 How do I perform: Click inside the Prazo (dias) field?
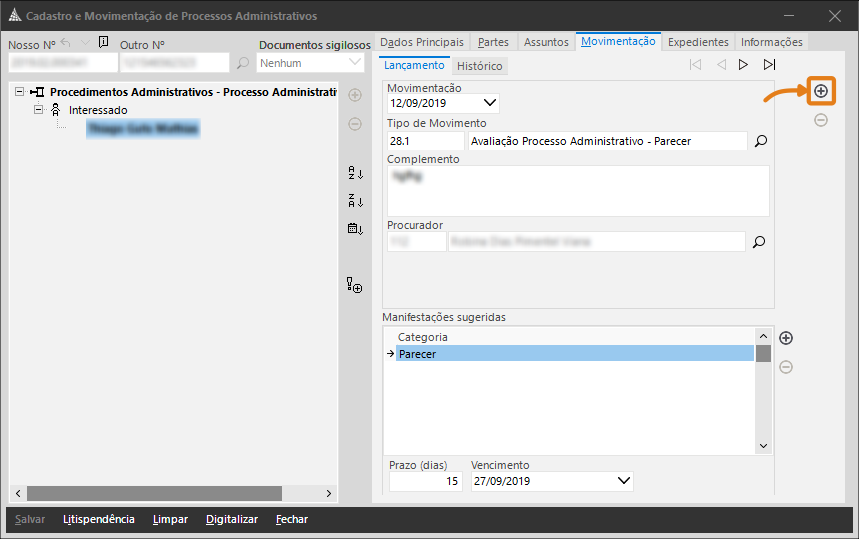[x=425, y=481]
